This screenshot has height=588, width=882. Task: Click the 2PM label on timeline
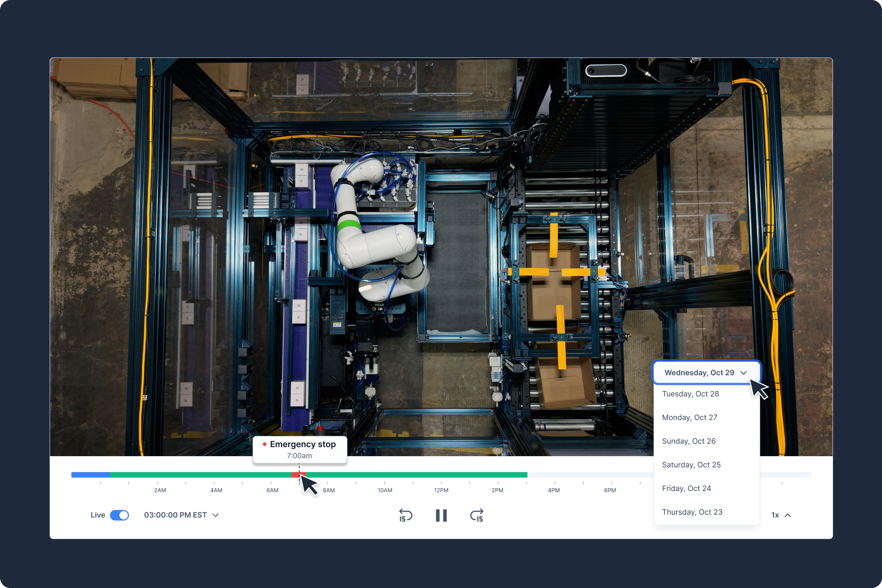[x=497, y=490]
